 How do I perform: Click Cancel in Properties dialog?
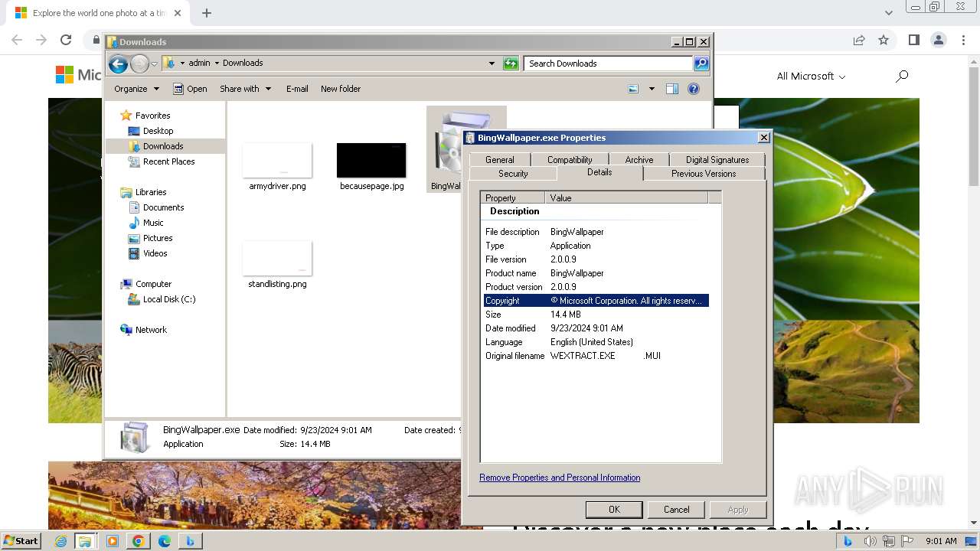point(676,510)
